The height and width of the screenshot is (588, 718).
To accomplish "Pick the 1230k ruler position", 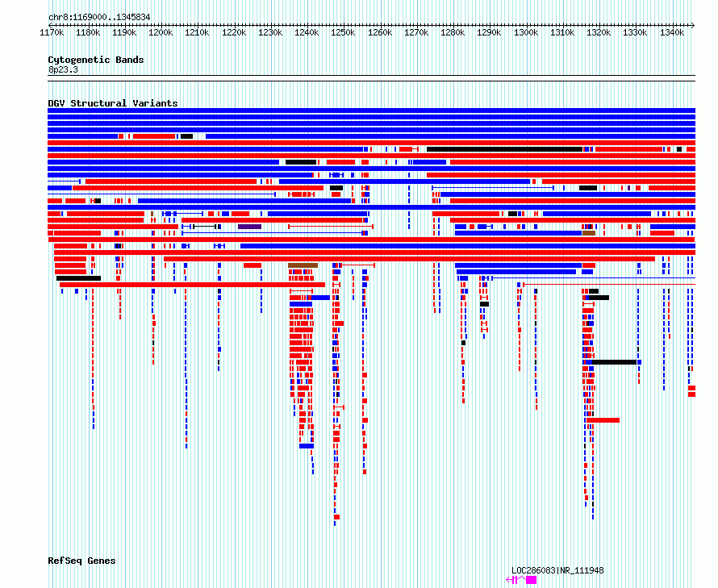I will click(270, 32).
